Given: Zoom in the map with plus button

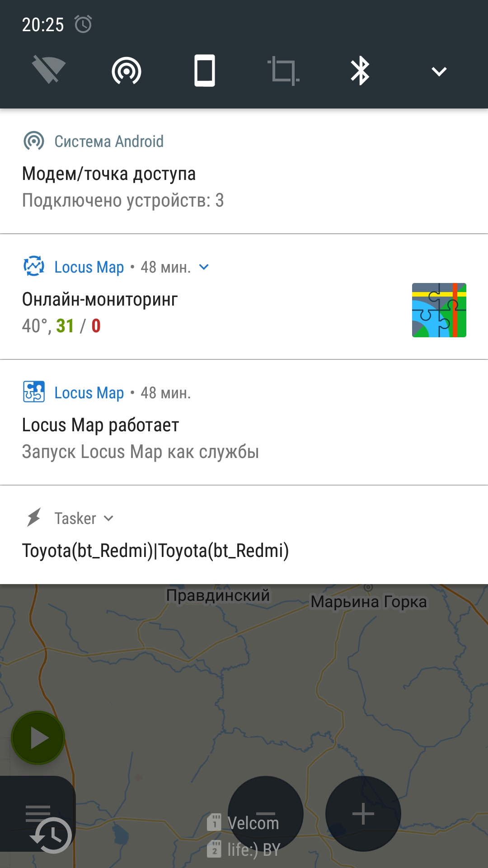Looking at the screenshot, I should [363, 814].
